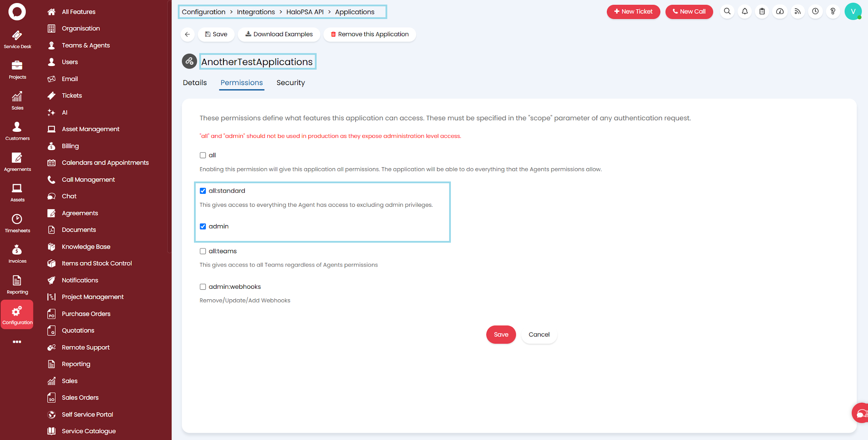This screenshot has height=440, width=868.
Task: Open Timesheets in the left rail
Action: click(x=17, y=223)
